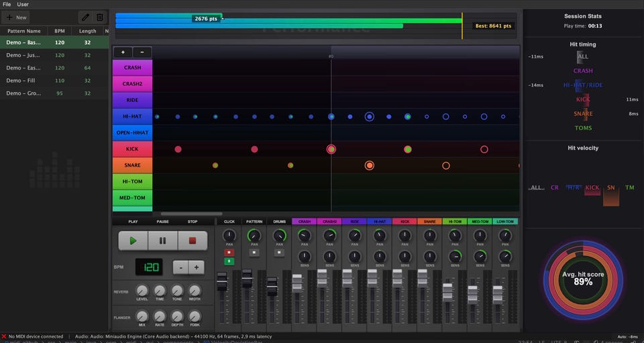Open the File menu

[7, 4]
